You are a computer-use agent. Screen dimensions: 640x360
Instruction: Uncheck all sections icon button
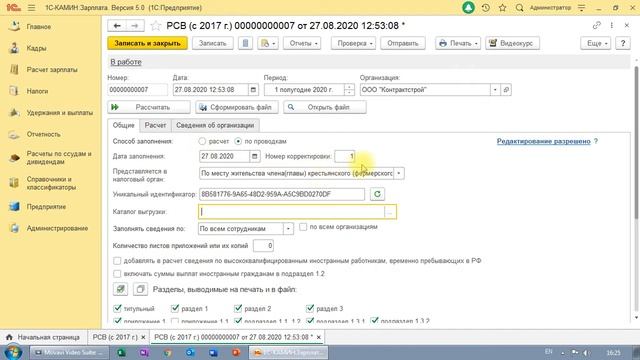140,289
